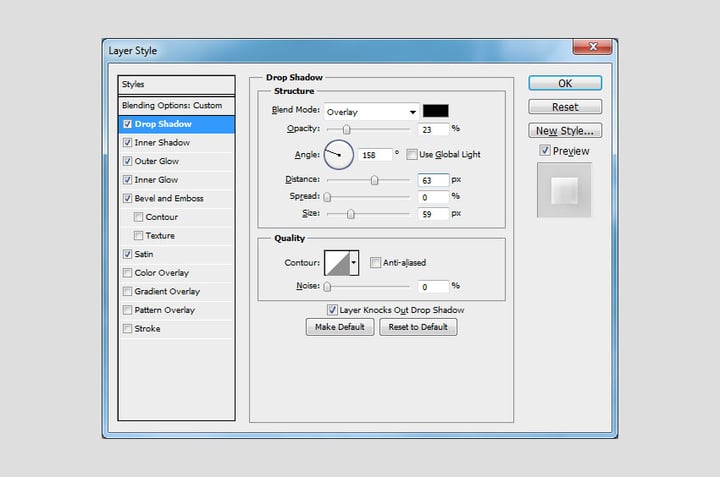Click the New Style button
This screenshot has width=720, height=477.
(565, 131)
